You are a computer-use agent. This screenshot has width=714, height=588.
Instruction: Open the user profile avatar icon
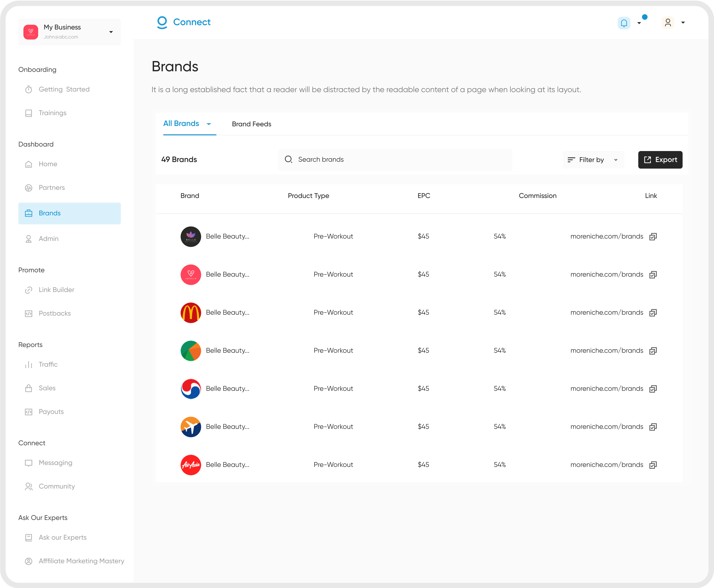click(x=668, y=23)
